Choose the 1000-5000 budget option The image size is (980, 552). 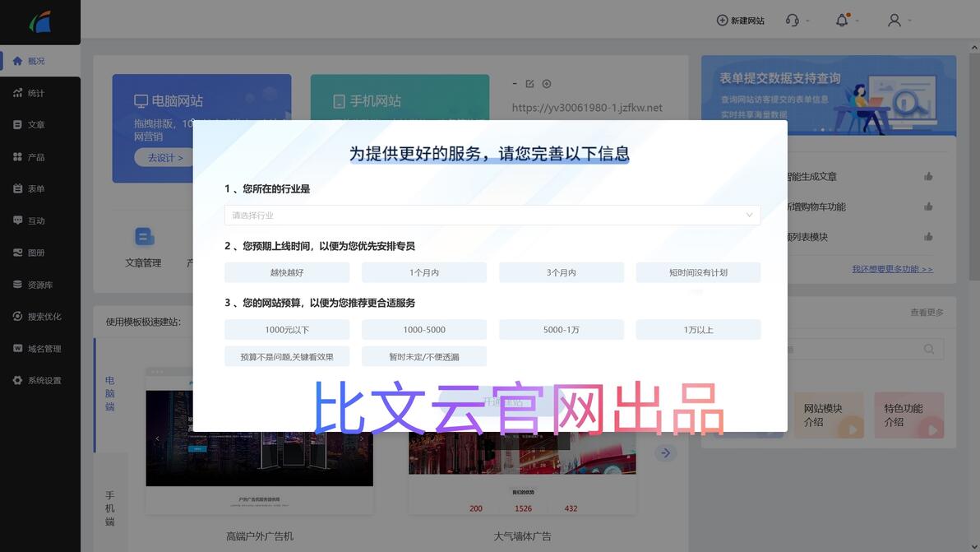tap(423, 329)
